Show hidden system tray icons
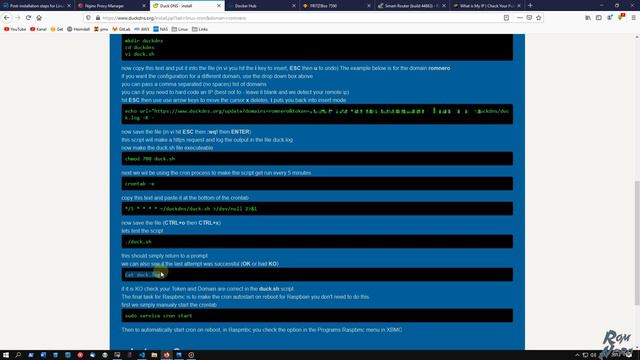Screen dimensions: 640x360 (x=577, y=355)
